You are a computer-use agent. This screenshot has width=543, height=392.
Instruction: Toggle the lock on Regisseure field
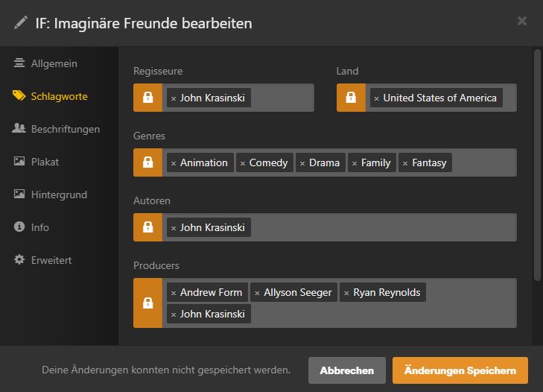click(147, 98)
